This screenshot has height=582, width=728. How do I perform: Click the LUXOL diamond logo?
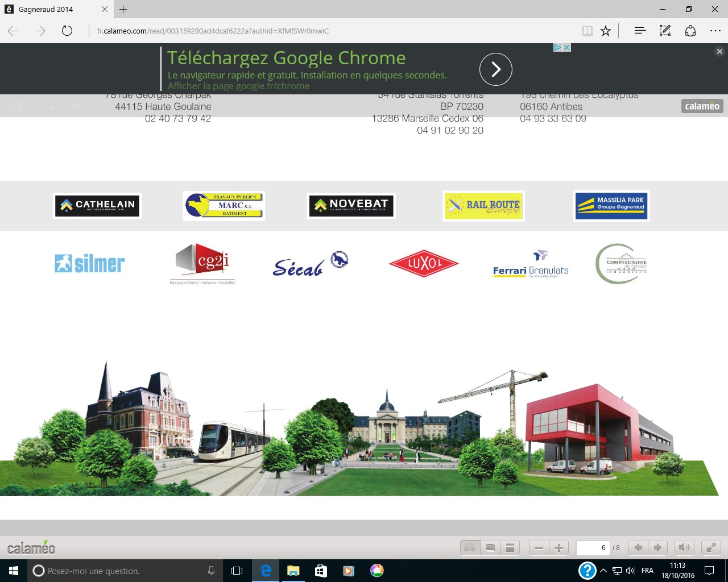point(424,263)
